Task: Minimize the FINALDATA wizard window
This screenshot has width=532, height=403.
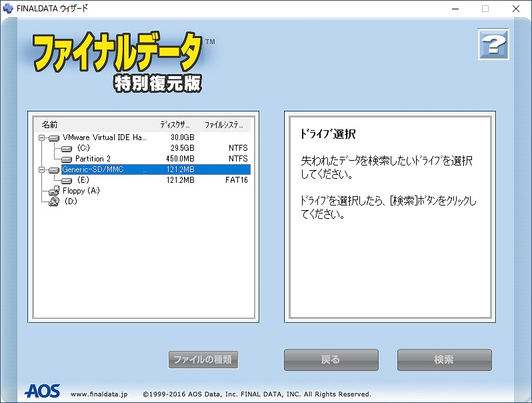Action: [x=455, y=9]
